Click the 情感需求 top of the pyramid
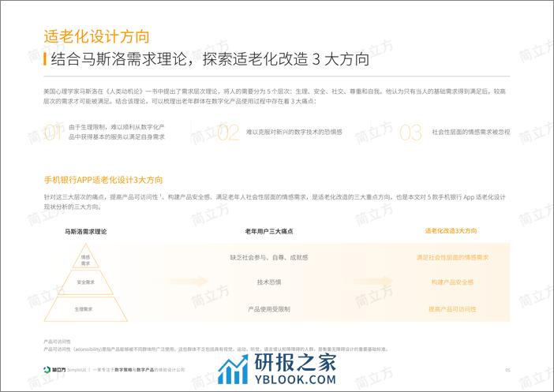The image size is (554, 392). click(x=85, y=259)
